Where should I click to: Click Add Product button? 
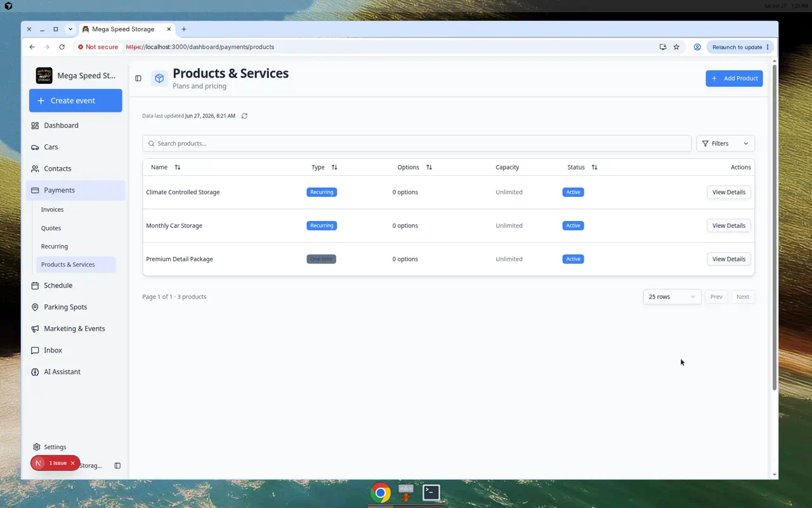point(734,78)
